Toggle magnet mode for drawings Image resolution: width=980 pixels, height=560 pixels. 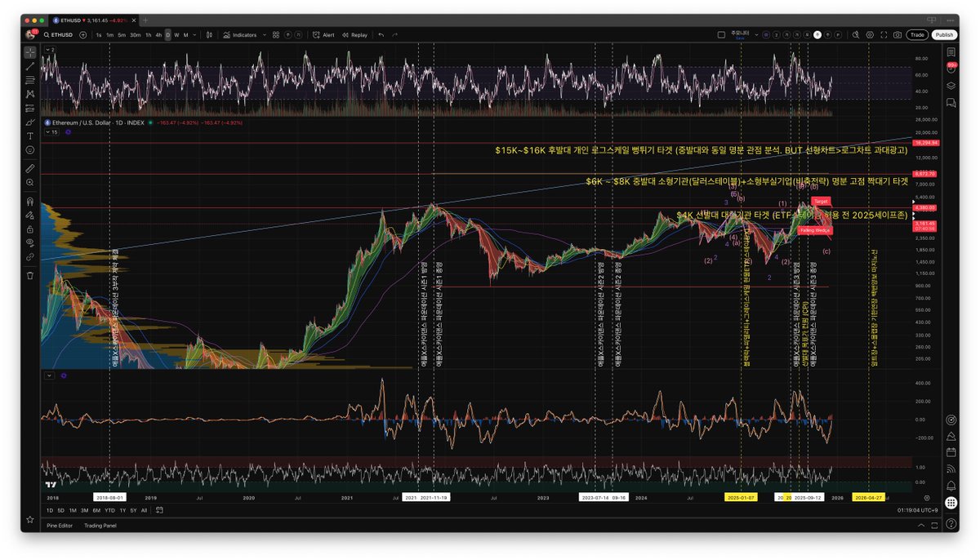[30, 201]
